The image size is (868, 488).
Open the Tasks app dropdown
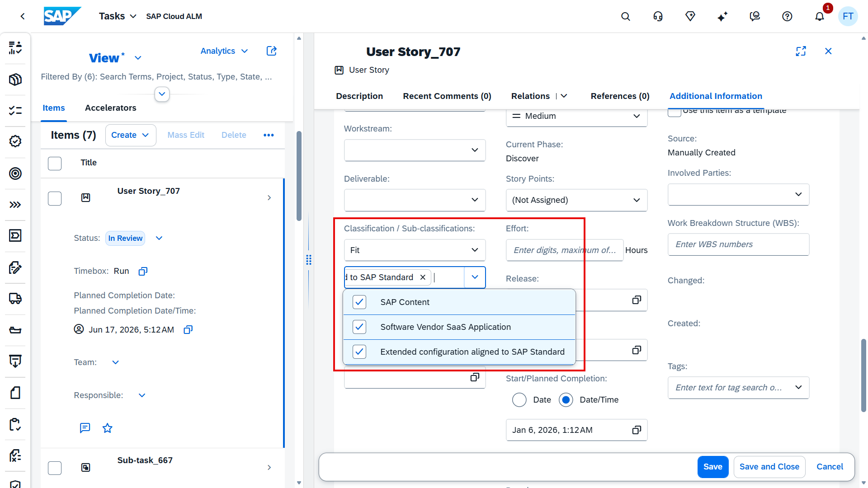pyautogui.click(x=118, y=16)
